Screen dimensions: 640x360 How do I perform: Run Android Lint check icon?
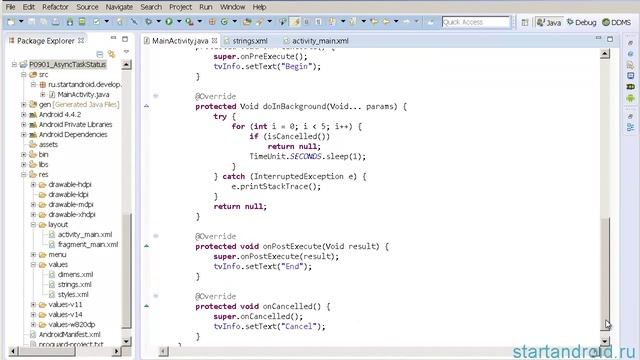pos(96,22)
